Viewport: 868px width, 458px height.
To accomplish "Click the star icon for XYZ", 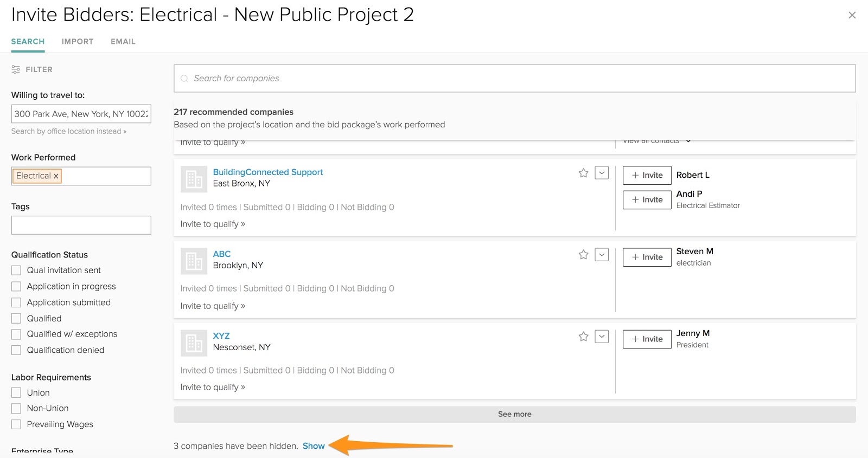I will click(x=583, y=337).
